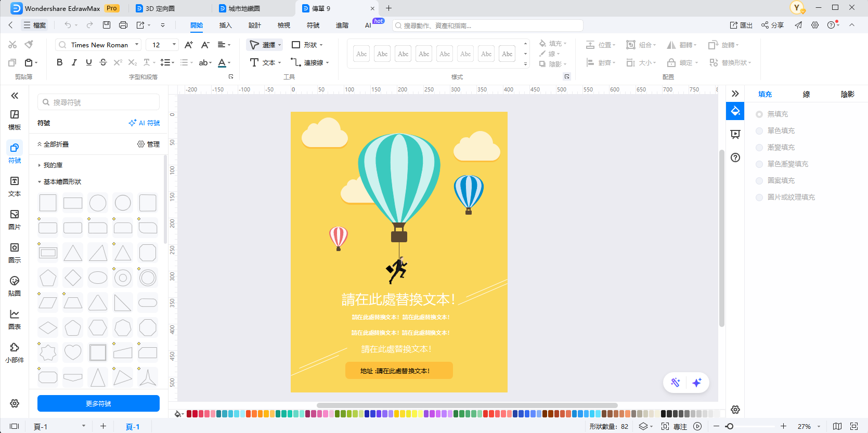Image resolution: width=868 pixels, height=433 pixels.
Task: Click the 搜尋符號 symbol search field
Action: 99,102
